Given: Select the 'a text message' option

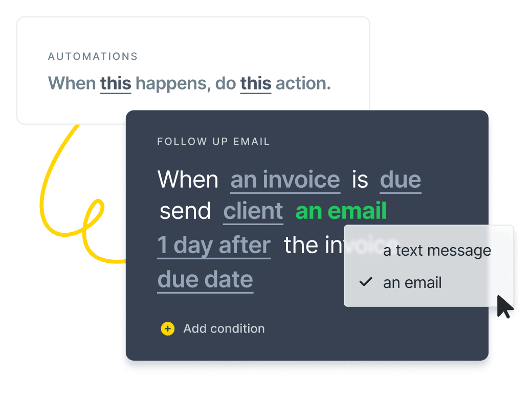Looking at the screenshot, I should [x=437, y=251].
